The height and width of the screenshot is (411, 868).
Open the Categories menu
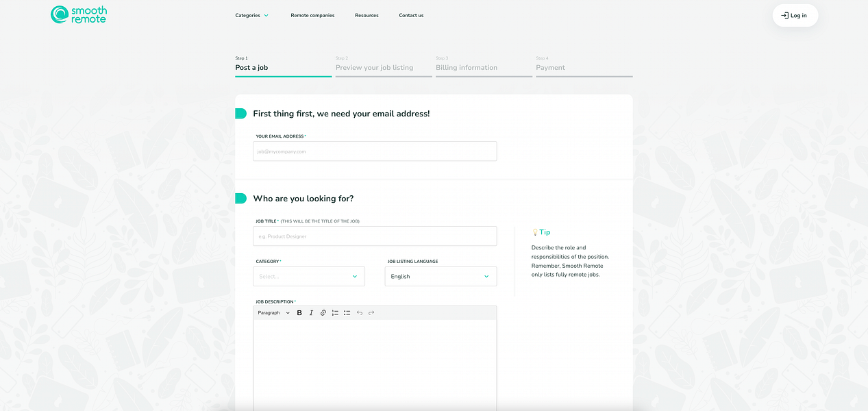(x=252, y=15)
